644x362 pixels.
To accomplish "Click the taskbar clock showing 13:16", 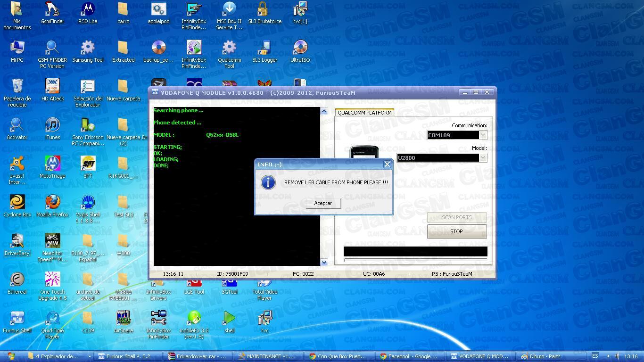I will (631, 356).
